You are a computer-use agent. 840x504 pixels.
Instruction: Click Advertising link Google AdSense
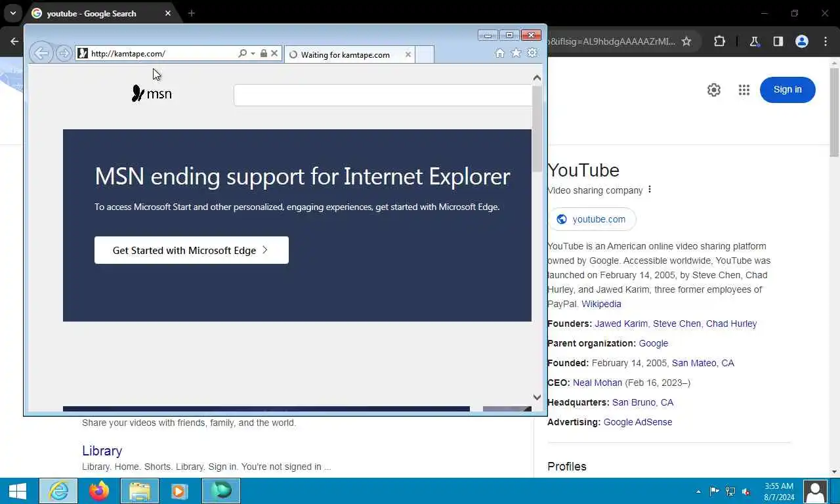(x=638, y=422)
